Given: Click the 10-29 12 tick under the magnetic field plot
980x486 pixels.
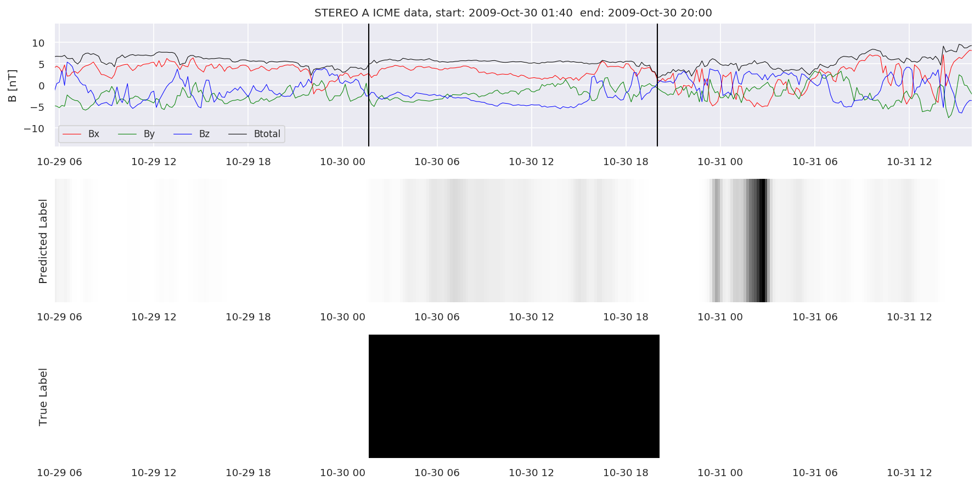Looking at the screenshot, I should (x=154, y=162).
